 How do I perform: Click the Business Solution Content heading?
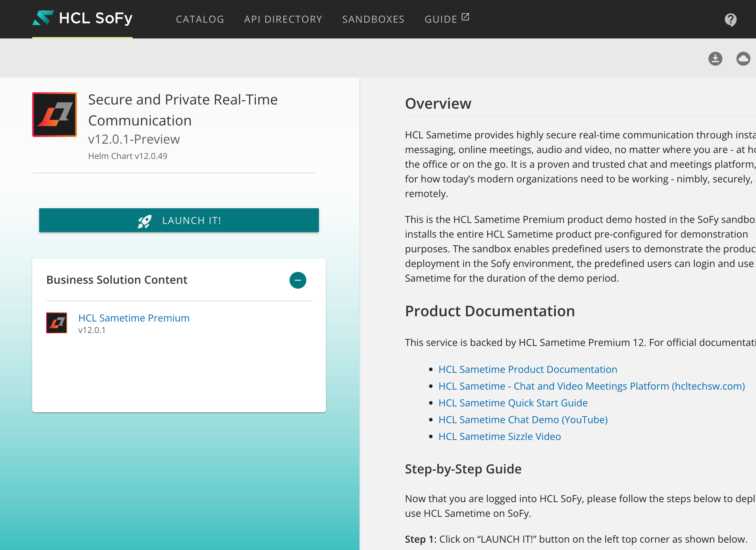click(117, 280)
